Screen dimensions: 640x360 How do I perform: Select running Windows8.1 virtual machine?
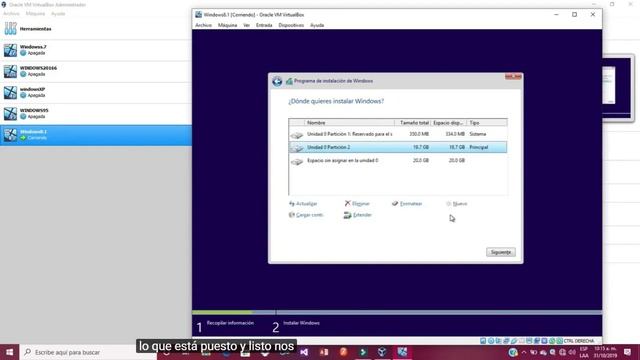[x=96, y=135]
